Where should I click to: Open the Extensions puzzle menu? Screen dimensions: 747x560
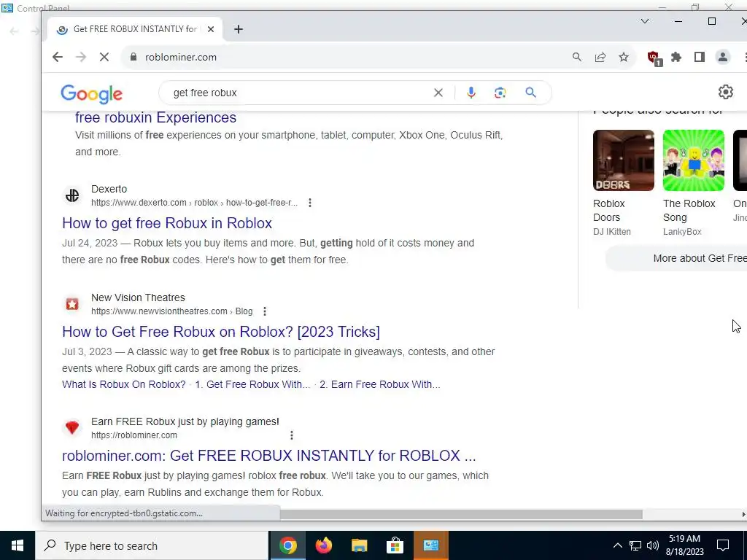(x=676, y=57)
